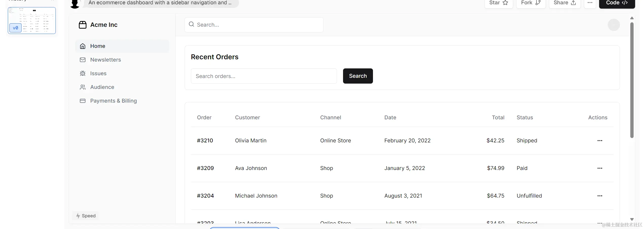Open actions menu for order #3204

(600, 196)
